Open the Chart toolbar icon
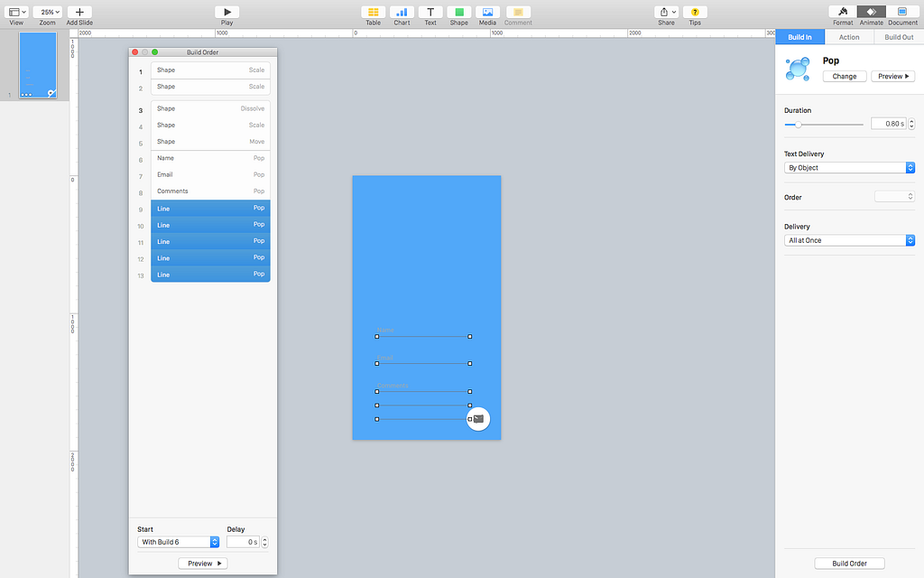Screen dimensions: 924x578 pyautogui.click(x=402, y=12)
